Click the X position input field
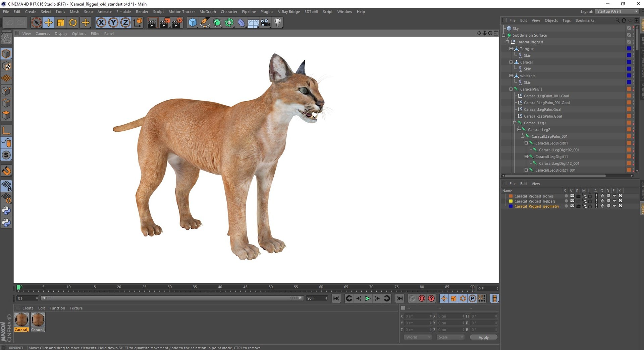This screenshot has height=350, width=644. coord(418,316)
